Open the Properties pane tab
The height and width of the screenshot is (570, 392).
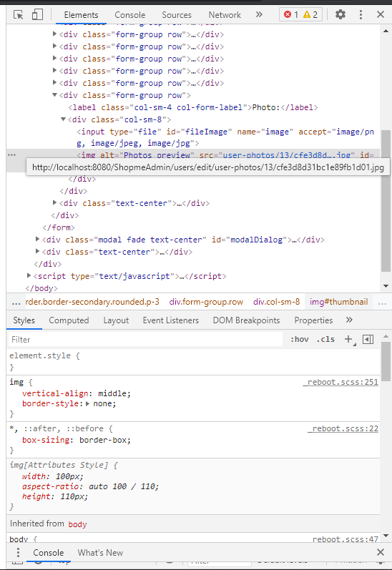313,320
